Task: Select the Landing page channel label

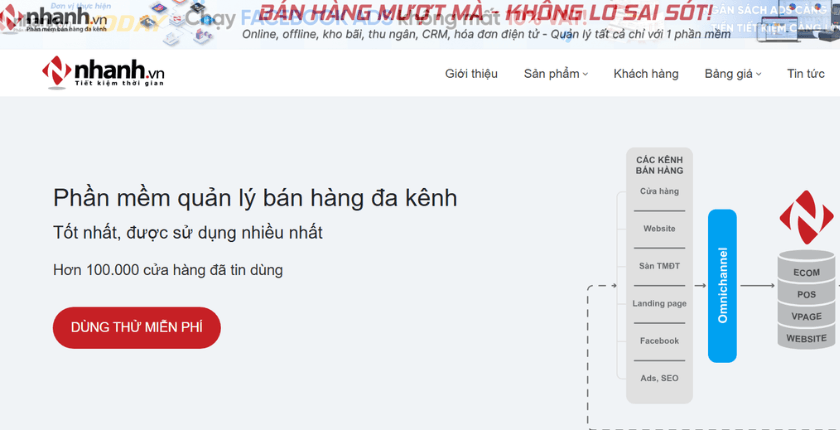Action: pos(659,304)
